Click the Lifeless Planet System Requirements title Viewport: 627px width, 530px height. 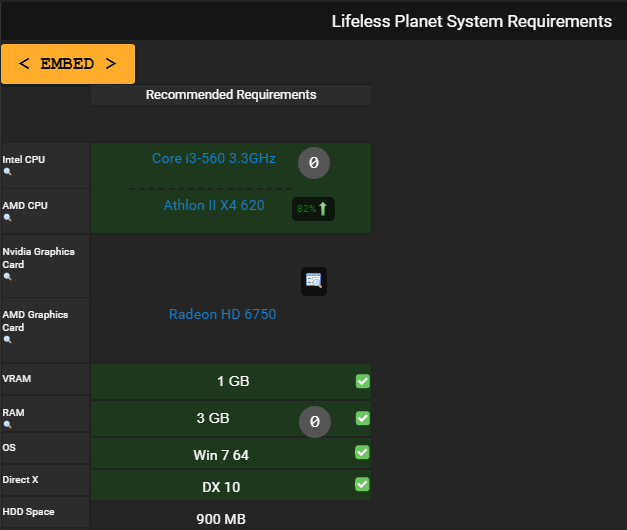(x=472, y=21)
